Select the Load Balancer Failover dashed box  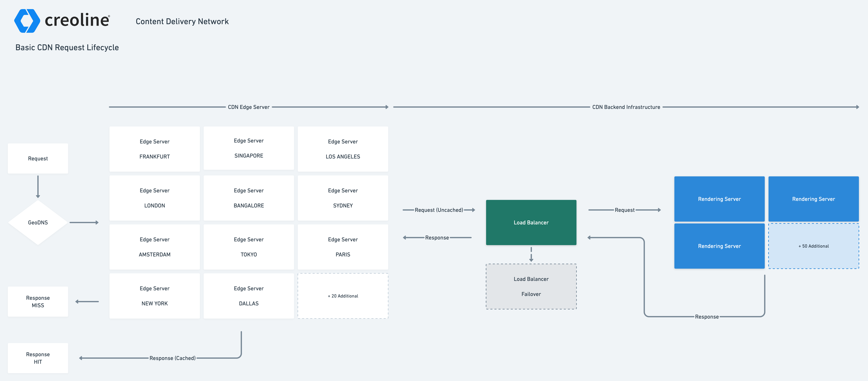tap(531, 286)
